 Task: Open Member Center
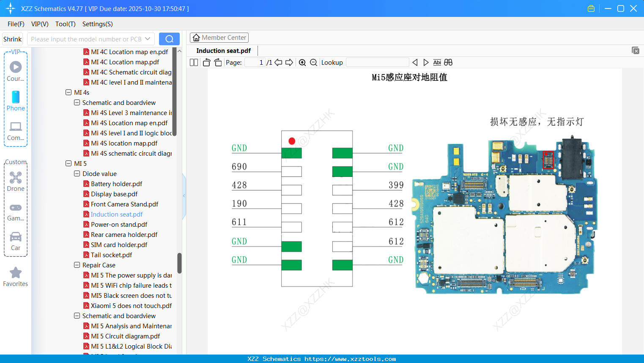point(219,38)
